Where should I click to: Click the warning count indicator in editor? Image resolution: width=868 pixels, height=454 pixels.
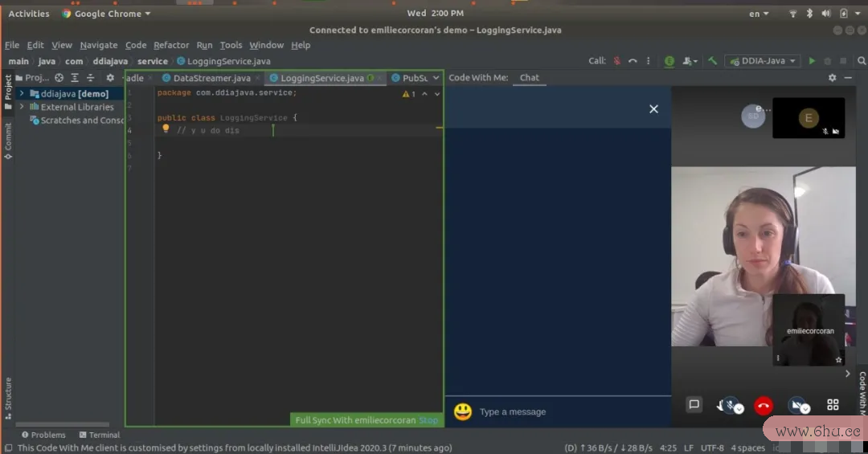[x=409, y=94]
